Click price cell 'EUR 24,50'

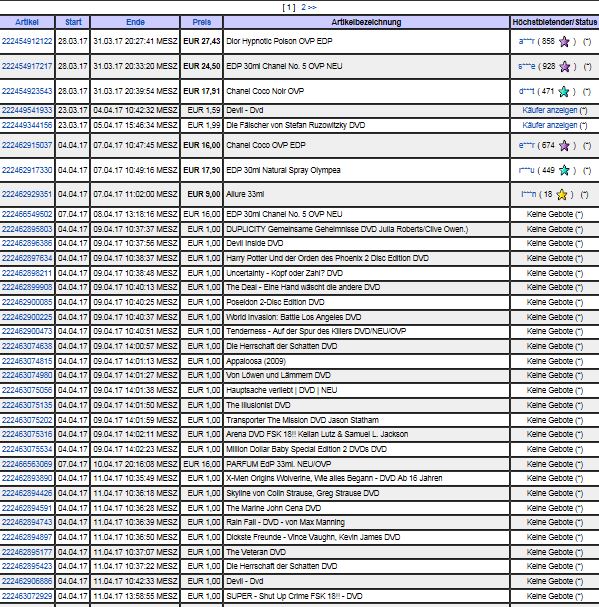point(202,66)
